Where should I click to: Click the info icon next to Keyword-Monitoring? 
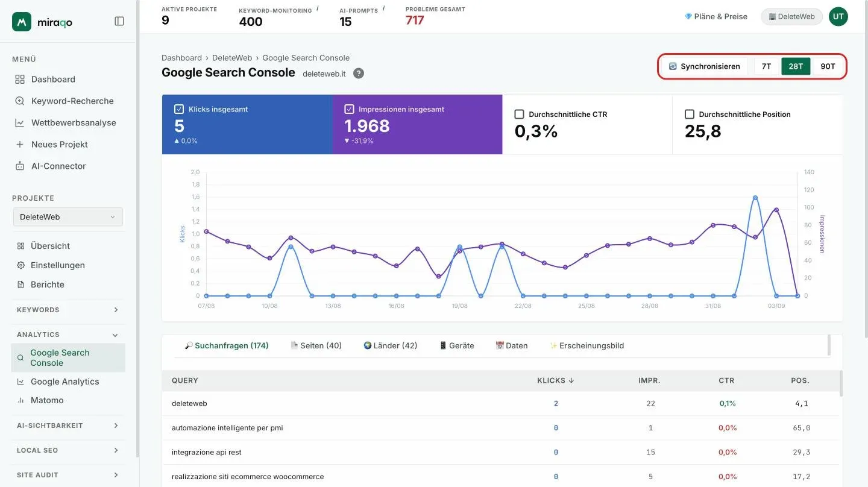pos(318,8)
